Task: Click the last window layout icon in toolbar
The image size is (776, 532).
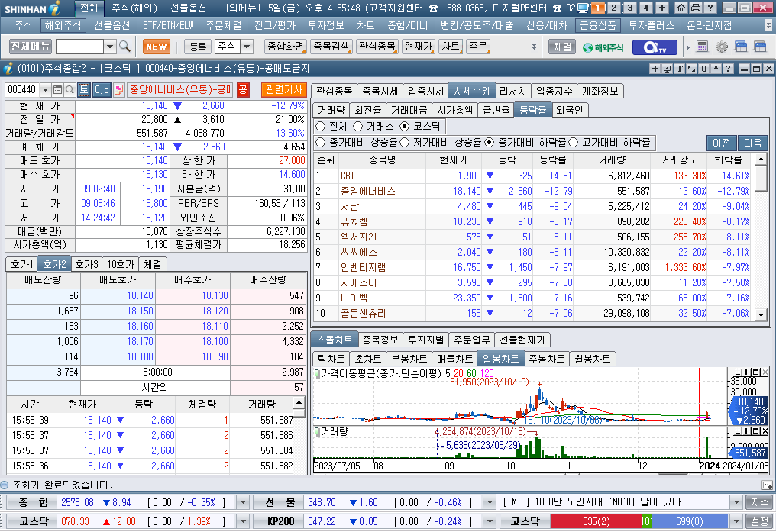Action: click(760, 47)
